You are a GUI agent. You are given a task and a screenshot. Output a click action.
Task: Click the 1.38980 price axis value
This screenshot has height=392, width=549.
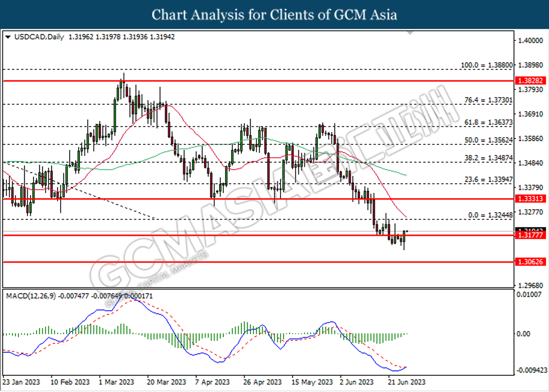click(x=531, y=65)
